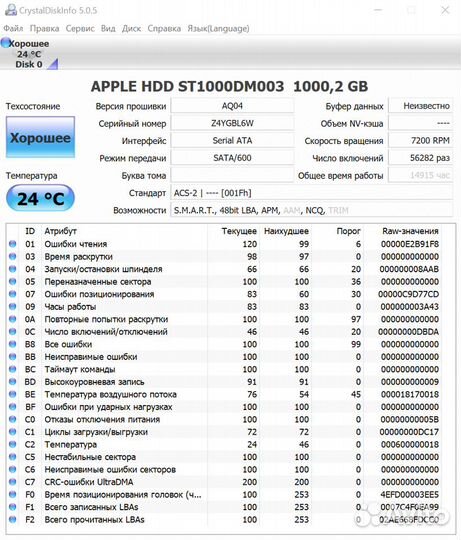The width and height of the screenshot is (461, 540).
Task: Click status icon for 07 Ошибки позиционирования
Action: 13,294
